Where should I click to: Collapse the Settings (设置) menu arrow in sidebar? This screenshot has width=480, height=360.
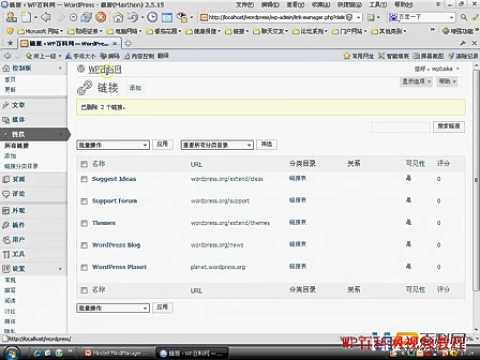point(60,269)
